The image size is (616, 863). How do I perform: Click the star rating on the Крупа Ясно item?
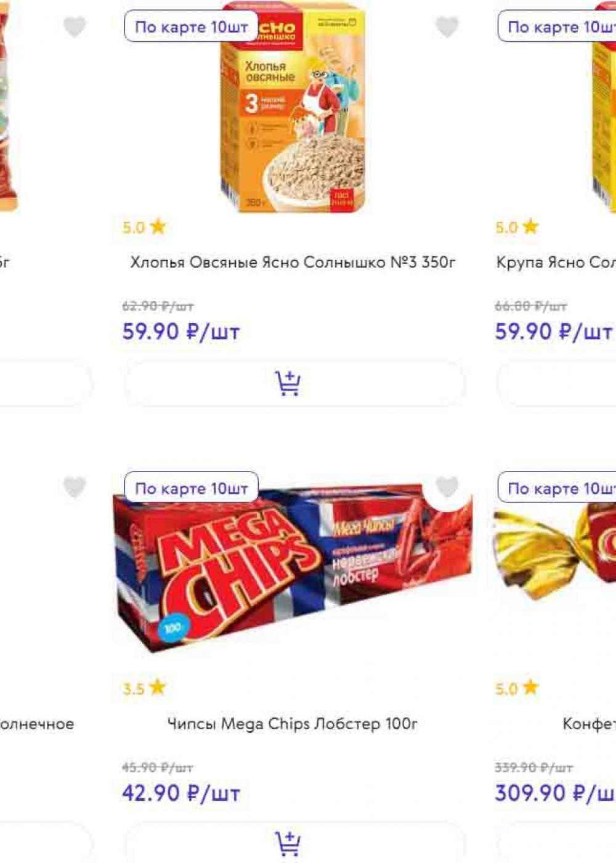[x=517, y=227]
